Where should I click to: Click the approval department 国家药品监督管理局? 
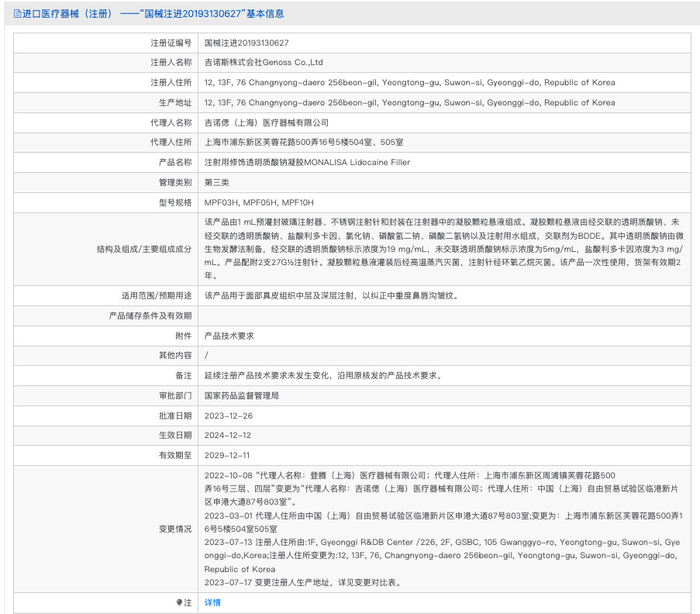[241, 395]
